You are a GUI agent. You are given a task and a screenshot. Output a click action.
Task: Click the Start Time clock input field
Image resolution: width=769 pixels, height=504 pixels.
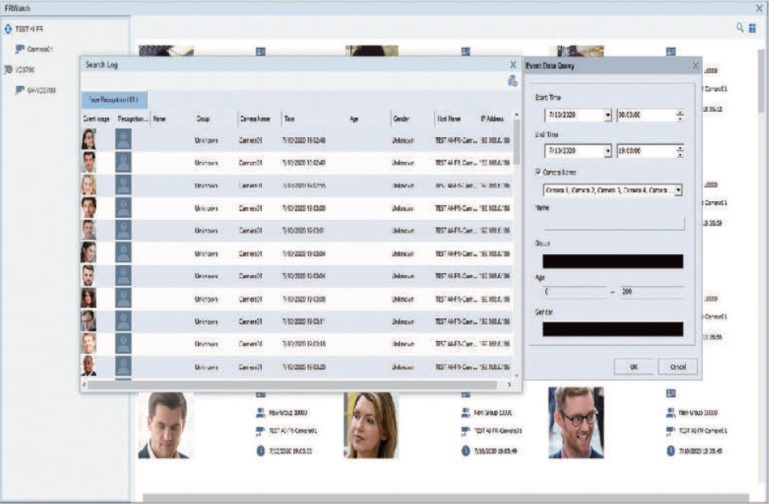point(646,115)
